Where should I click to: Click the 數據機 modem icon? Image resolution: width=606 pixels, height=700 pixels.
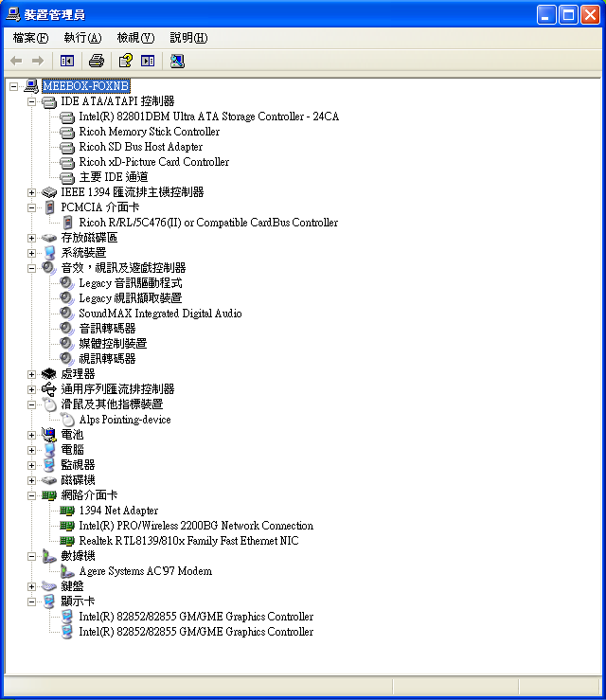[x=49, y=556]
